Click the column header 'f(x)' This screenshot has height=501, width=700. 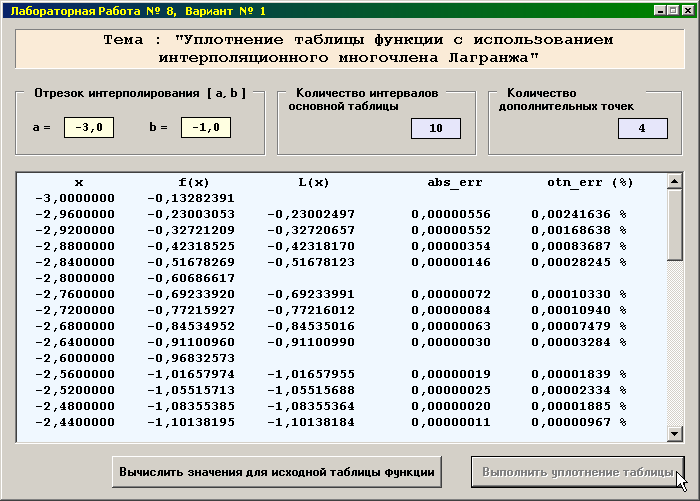click(193, 182)
